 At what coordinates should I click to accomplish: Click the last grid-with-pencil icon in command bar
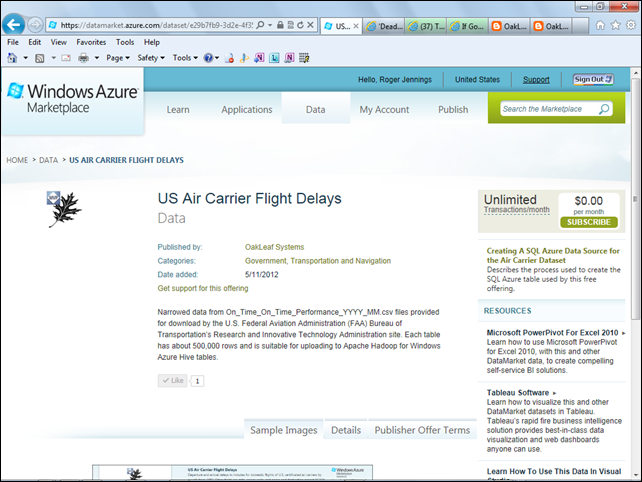click(304, 58)
